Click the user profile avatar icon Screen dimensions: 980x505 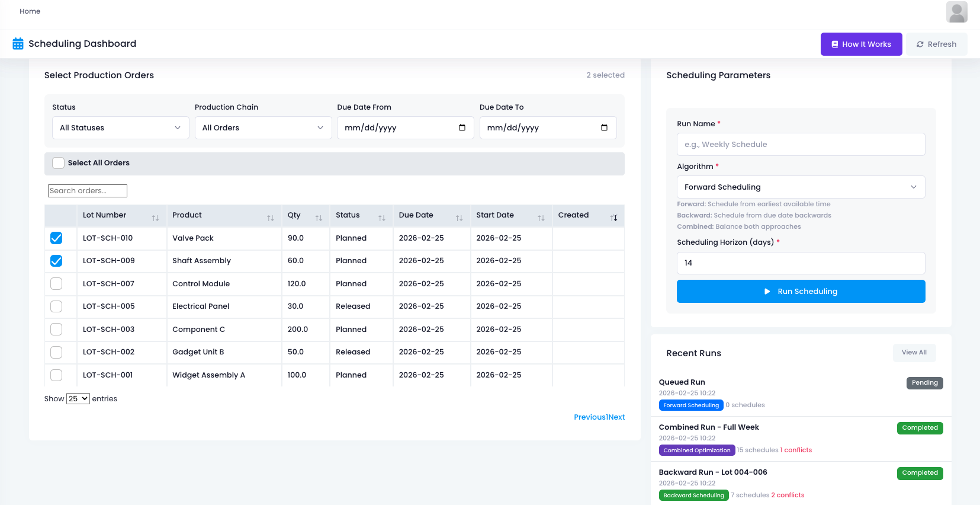coord(956,12)
